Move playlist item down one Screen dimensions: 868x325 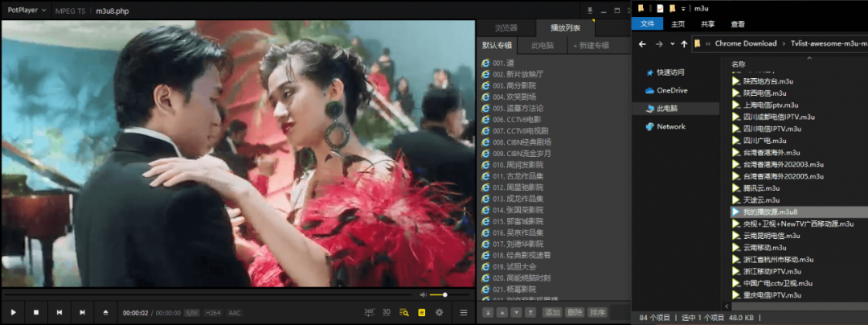(x=516, y=312)
